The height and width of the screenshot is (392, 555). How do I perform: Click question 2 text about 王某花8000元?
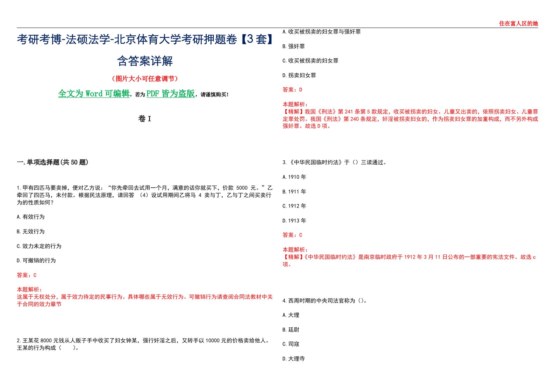pyautogui.click(x=144, y=344)
